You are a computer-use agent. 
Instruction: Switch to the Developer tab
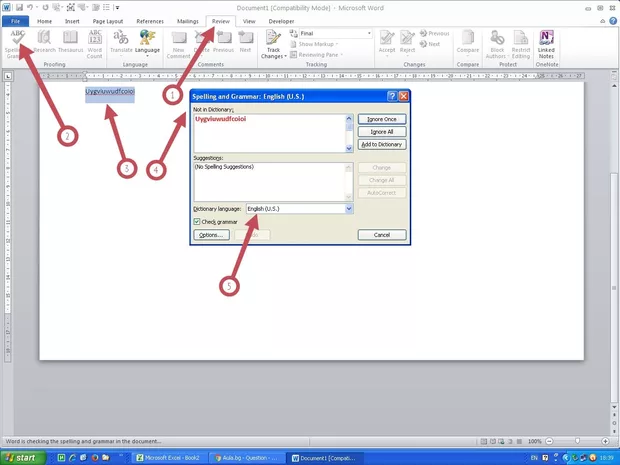(x=281, y=21)
